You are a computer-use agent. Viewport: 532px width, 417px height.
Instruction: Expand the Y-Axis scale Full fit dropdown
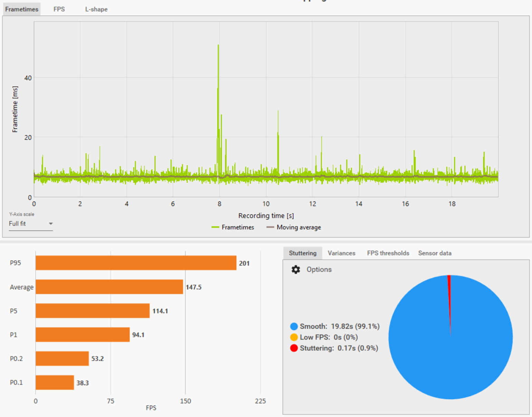31,224
